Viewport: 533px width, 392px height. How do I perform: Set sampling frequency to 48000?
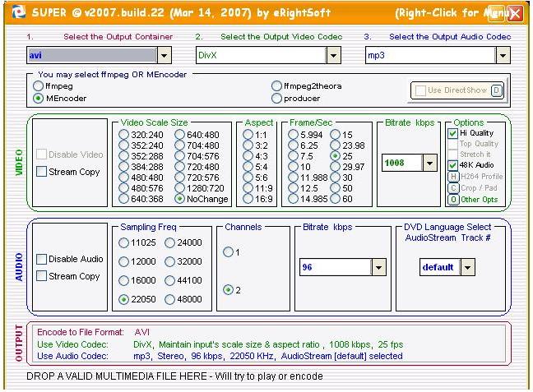(x=169, y=300)
